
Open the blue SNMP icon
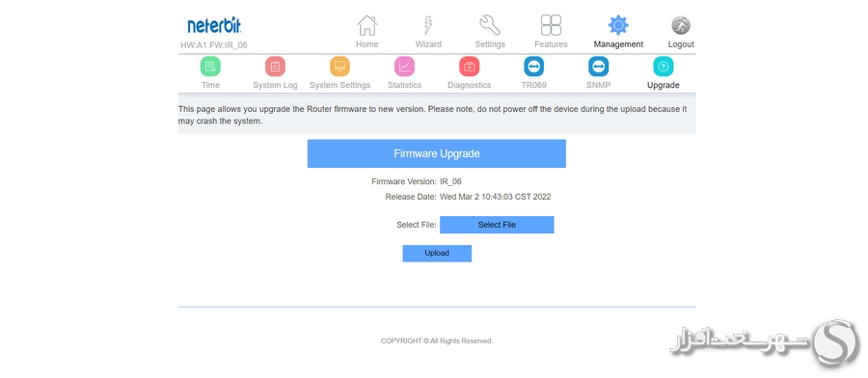click(598, 67)
